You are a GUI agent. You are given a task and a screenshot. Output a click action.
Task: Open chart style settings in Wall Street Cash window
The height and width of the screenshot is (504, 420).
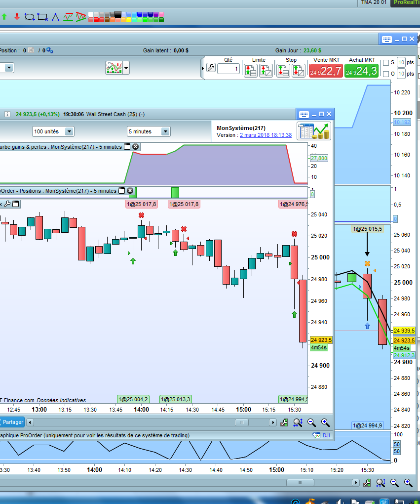point(284,422)
